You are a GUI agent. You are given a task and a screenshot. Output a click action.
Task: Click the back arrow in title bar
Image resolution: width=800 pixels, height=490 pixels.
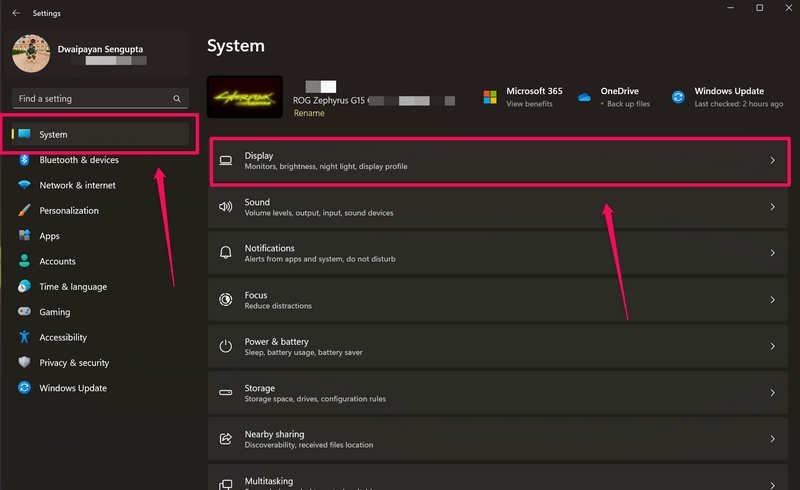16,13
